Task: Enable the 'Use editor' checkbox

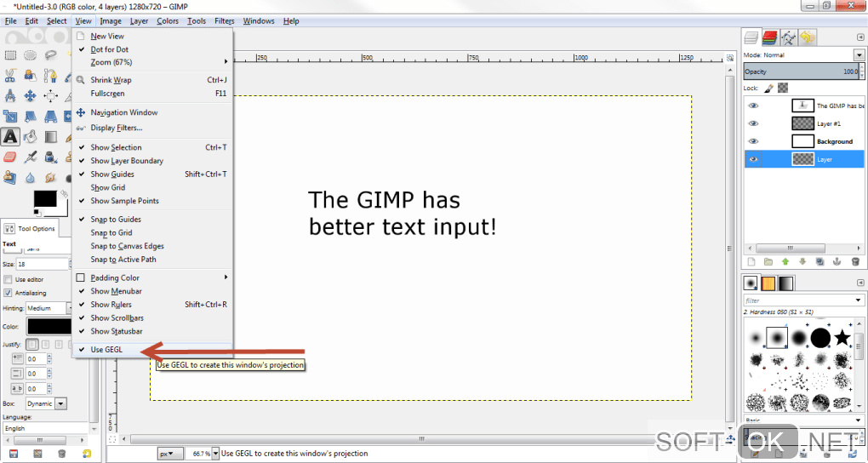Action: point(8,280)
